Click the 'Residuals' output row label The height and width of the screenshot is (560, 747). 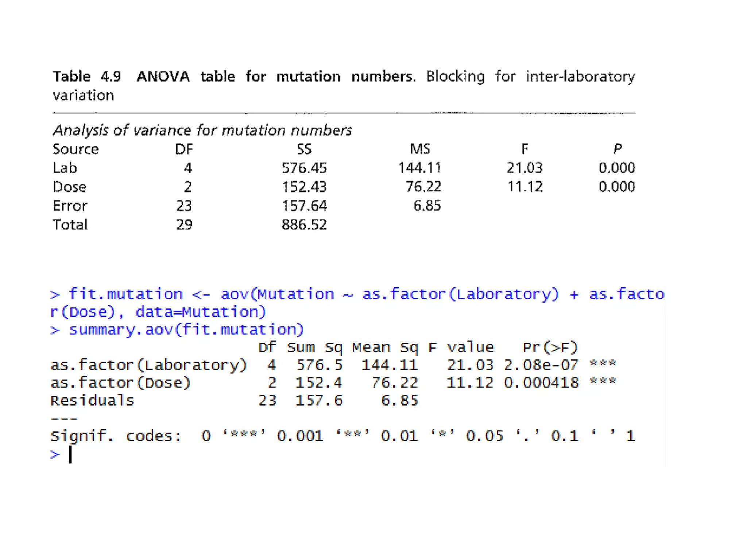click(92, 401)
